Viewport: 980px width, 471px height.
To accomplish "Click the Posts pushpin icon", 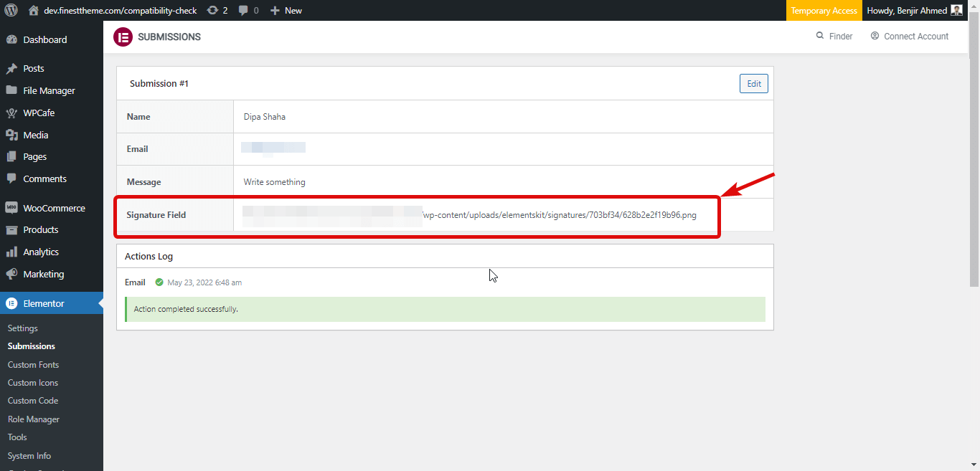I will [x=11, y=69].
